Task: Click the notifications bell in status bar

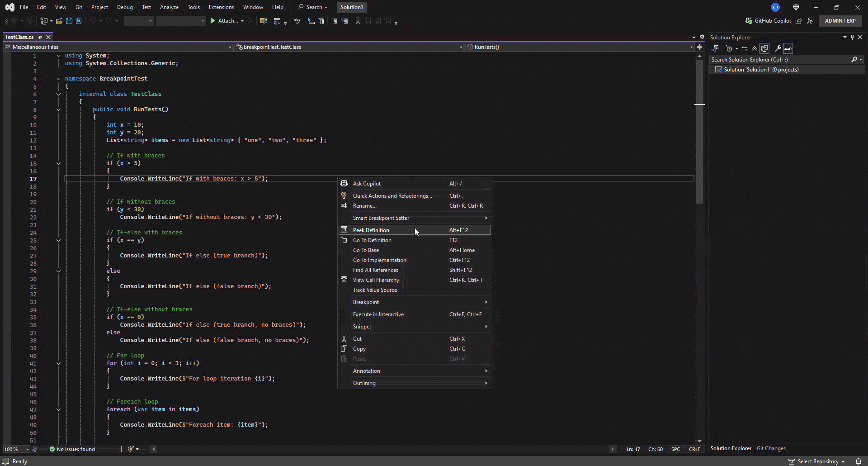Action: tap(858, 461)
